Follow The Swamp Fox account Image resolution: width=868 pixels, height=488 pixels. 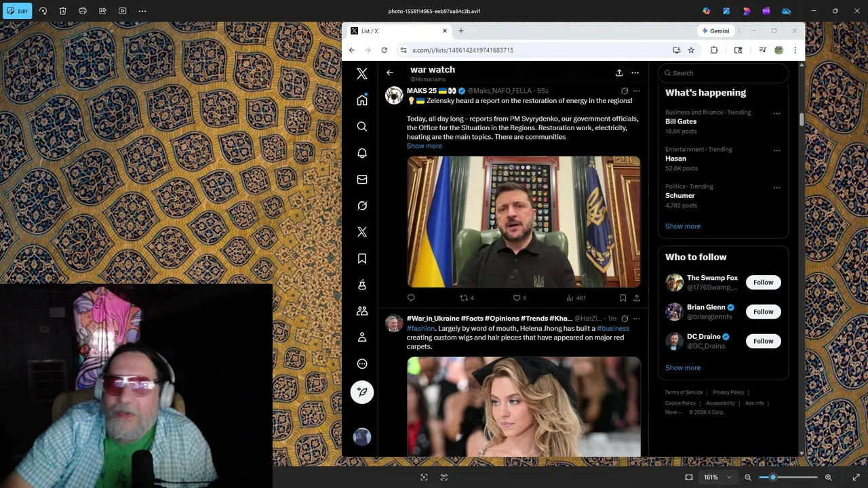point(763,283)
